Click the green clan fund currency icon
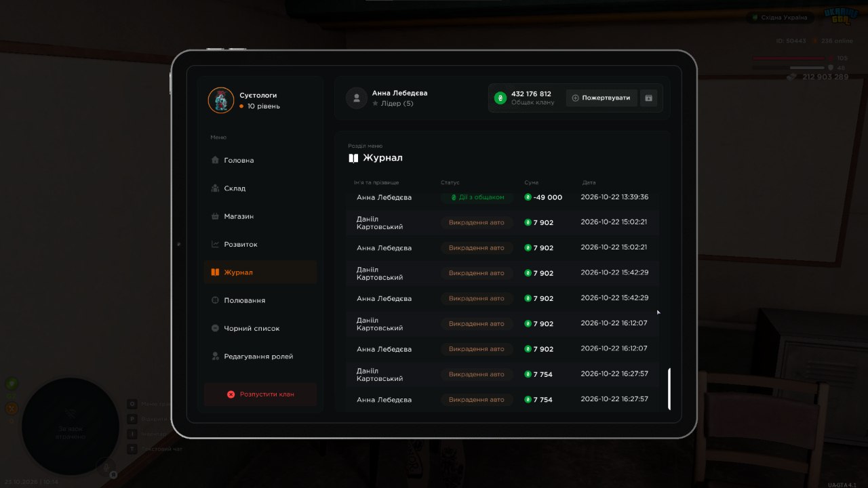This screenshot has height=488, width=868. click(x=500, y=98)
